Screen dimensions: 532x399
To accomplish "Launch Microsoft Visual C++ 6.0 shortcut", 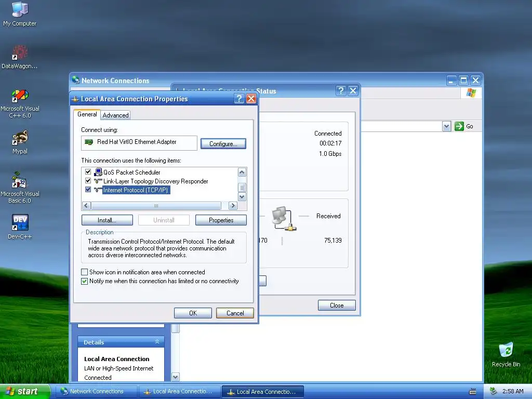I will pos(20,103).
